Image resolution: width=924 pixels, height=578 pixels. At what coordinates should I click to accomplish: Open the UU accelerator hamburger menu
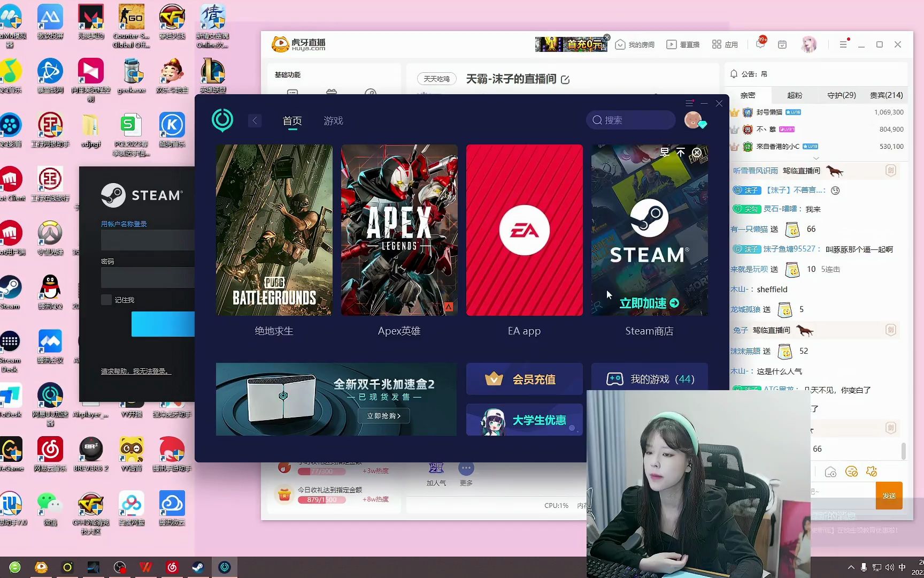[689, 103]
